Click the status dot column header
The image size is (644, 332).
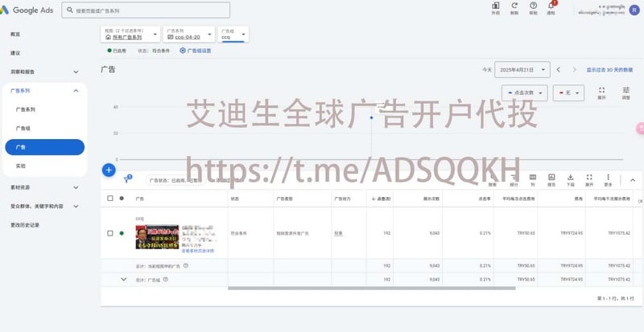(x=122, y=199)
